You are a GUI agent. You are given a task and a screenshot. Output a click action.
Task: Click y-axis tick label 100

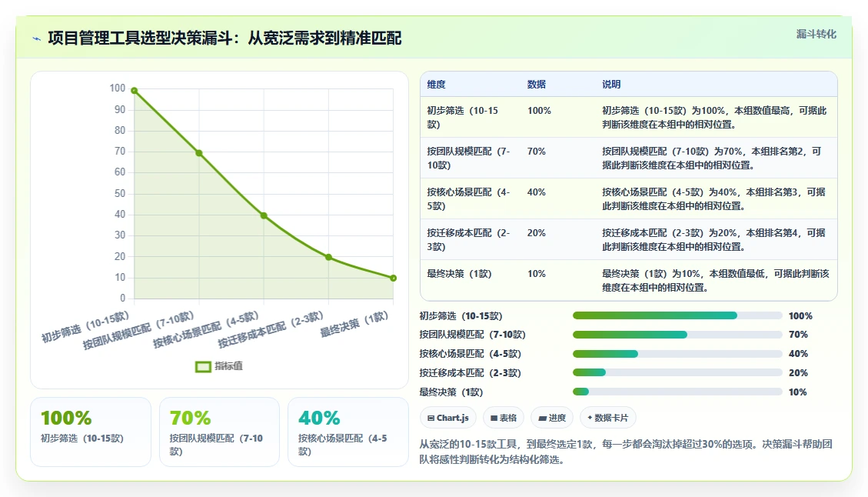click(118, 88)
